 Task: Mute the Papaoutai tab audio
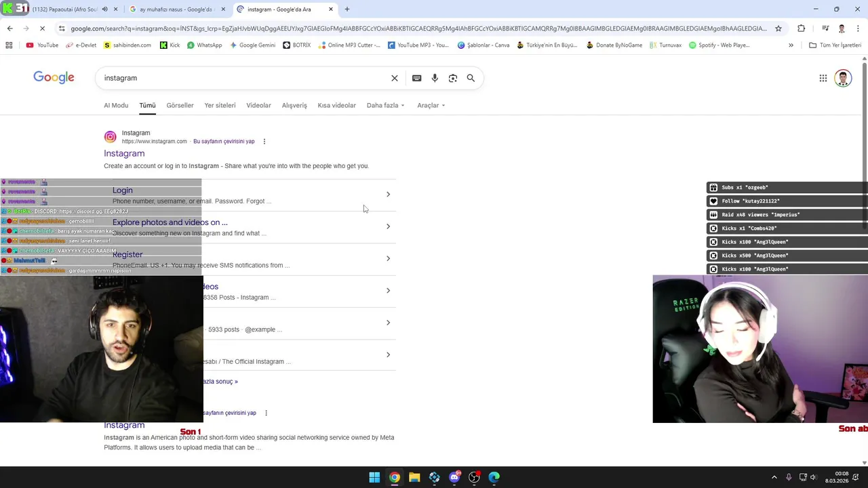[x=104, y=9]
